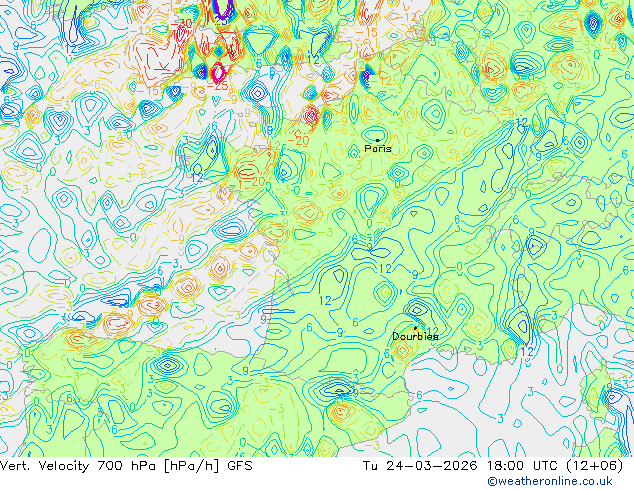
Task: Click the Dourbies location dot marker
Action: [415, 328]
